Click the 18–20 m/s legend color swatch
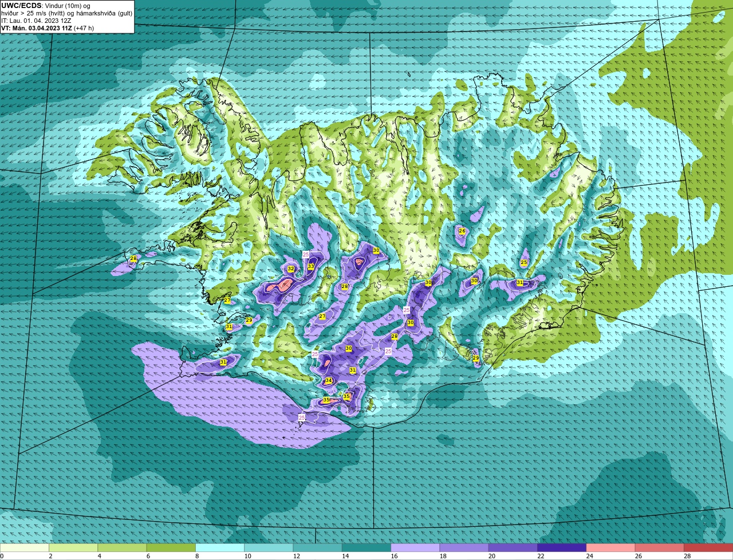 point(464,548)
